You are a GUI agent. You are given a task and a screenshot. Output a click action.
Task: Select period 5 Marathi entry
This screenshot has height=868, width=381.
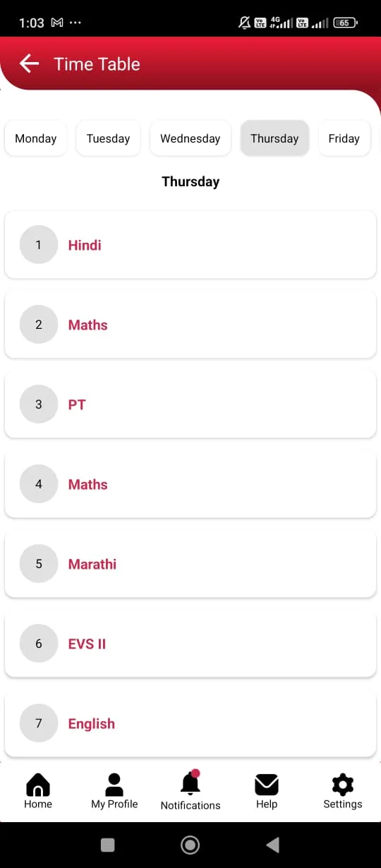point(190,564)
